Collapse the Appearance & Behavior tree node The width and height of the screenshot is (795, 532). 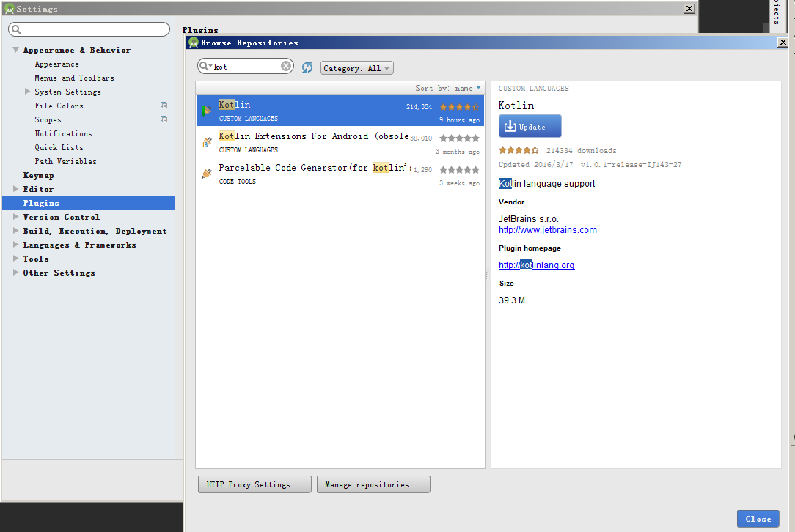coord(15,50)
